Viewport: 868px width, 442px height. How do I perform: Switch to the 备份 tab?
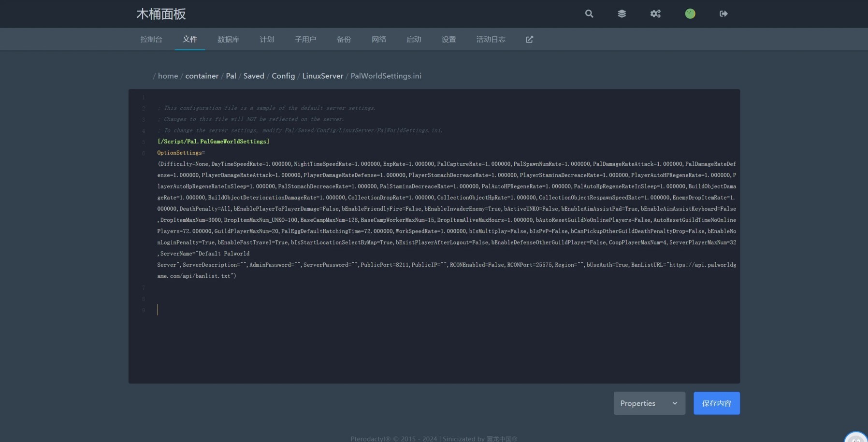(x=344, y=39)
